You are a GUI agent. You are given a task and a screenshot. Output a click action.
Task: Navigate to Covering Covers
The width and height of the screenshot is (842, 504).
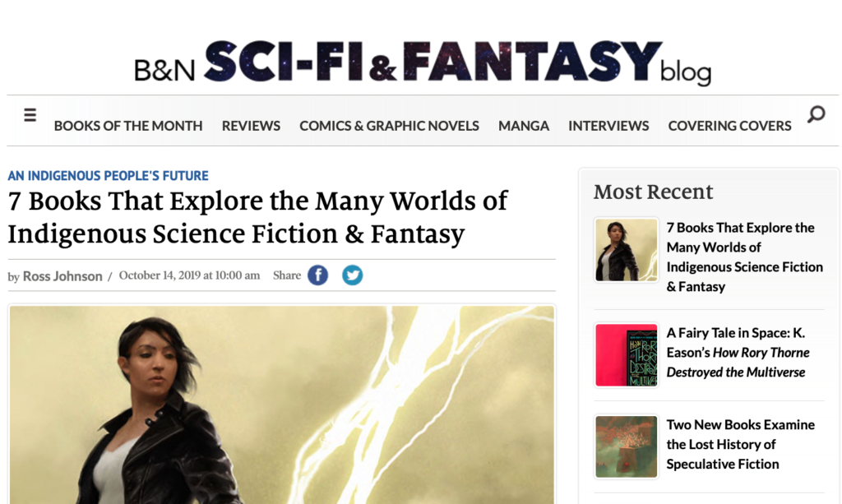730,126
